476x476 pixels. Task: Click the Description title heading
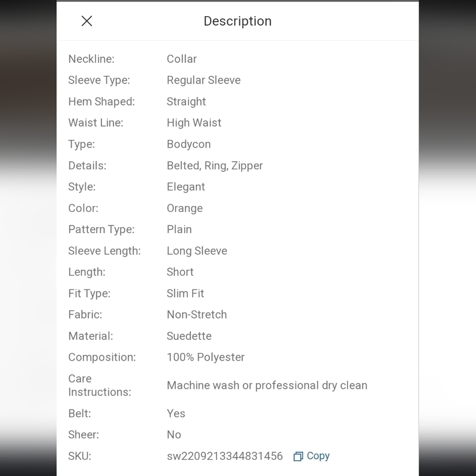(x=238, y=21)
